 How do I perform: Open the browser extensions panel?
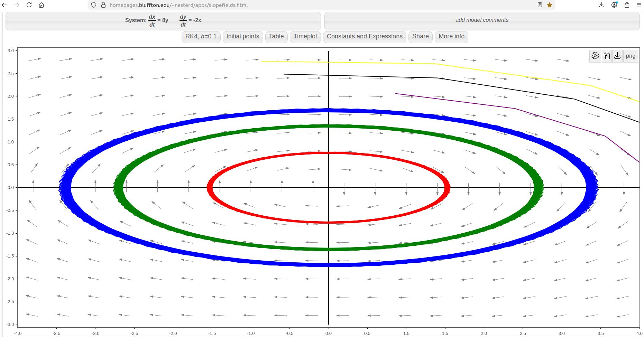(627, 5)
